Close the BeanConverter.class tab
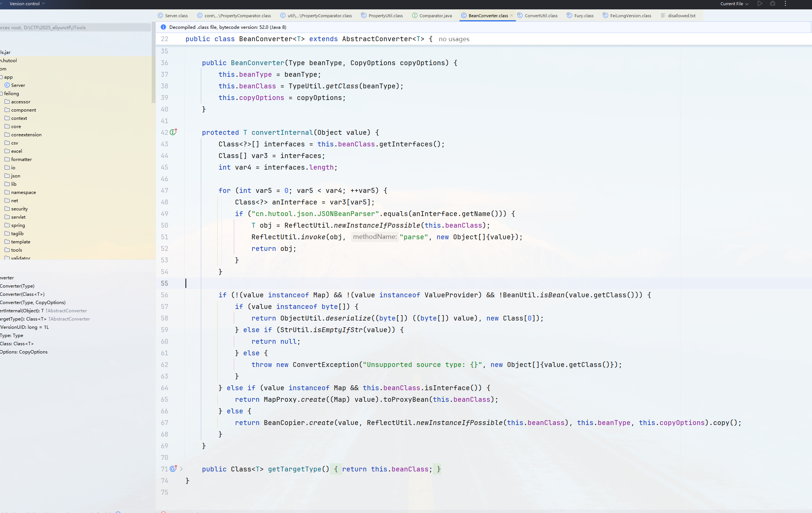The height and width of the screenshot is (513, 812). pyautogui.click(x=511, y=15)
